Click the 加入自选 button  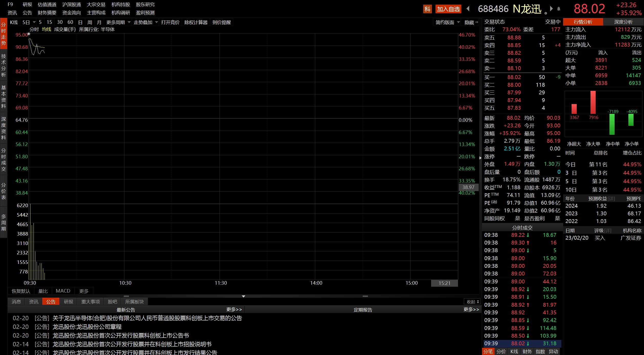tap(448, 9)
